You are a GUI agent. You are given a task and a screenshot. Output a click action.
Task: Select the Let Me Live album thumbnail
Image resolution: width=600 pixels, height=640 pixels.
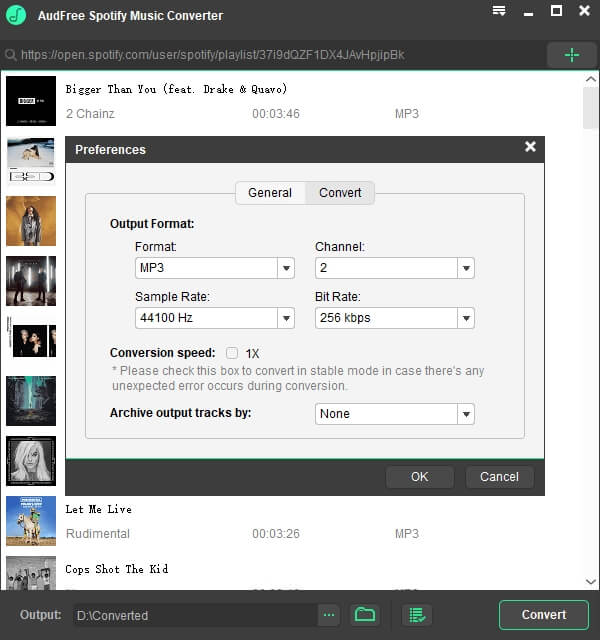point(31,521)
